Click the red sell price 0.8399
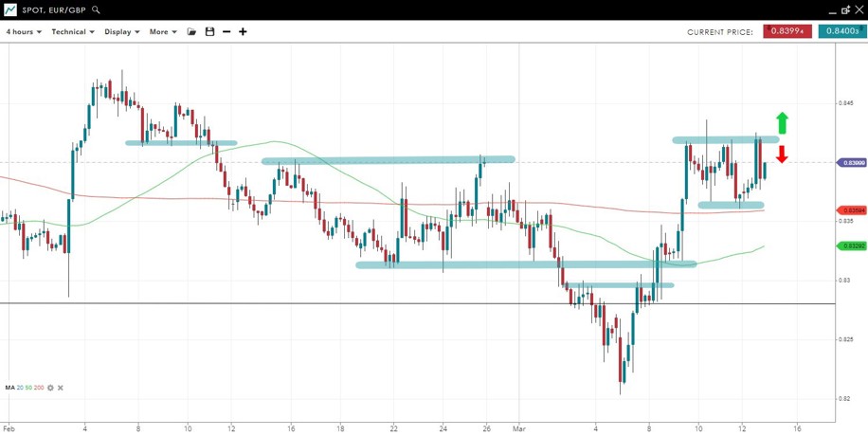868x436 pixels. [787, 31]
